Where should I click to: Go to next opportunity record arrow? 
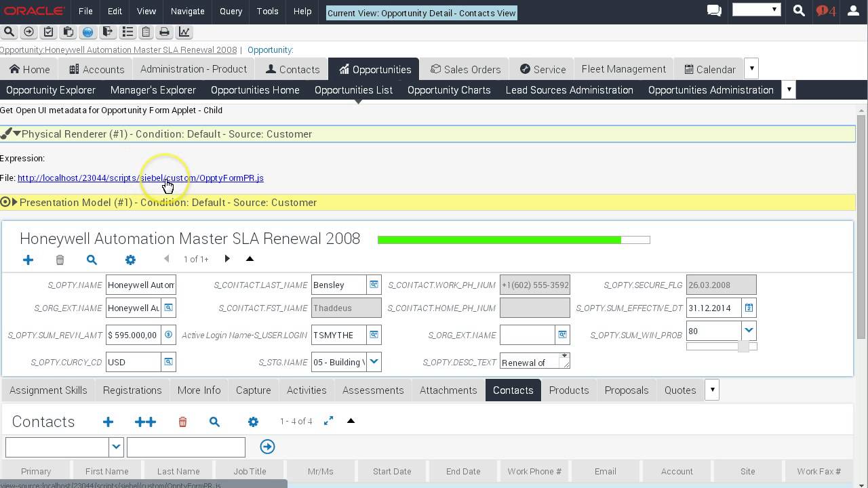pyautogui.click(x=227, y=258)
